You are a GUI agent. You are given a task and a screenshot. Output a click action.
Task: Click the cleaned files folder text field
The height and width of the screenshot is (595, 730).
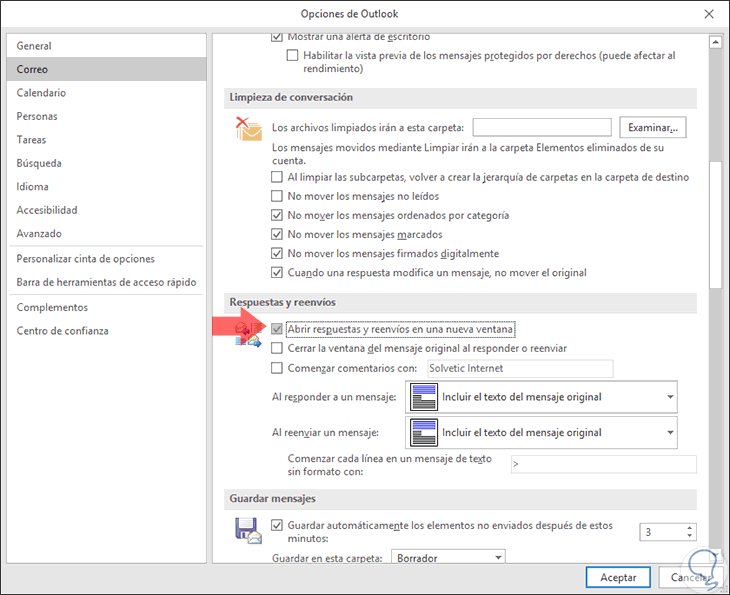tap(542, 127)
